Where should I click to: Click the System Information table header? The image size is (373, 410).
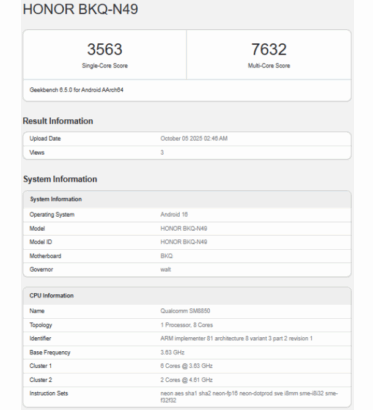pos(56,199)
